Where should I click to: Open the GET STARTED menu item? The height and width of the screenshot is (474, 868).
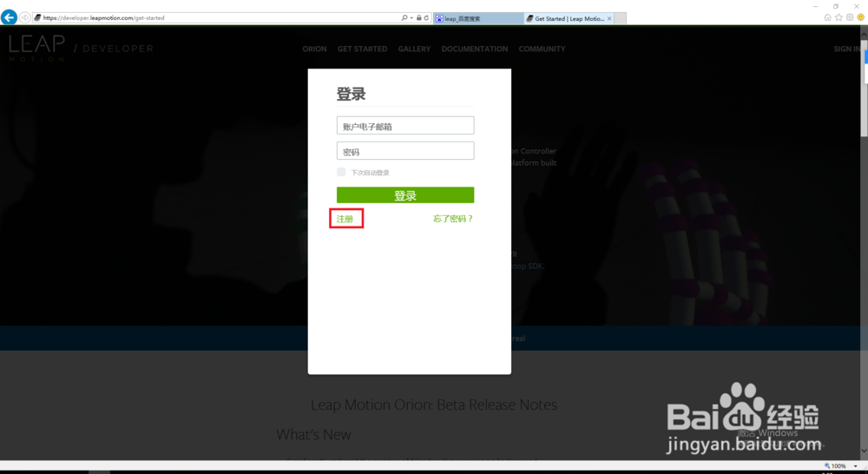(363, 49)
